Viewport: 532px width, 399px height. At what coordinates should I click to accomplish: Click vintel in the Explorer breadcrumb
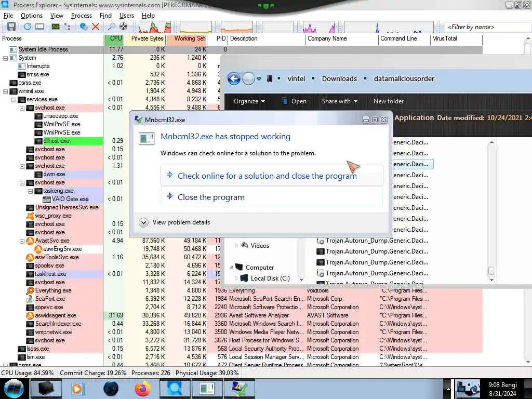pyautogui.click(x=296, y=79)
